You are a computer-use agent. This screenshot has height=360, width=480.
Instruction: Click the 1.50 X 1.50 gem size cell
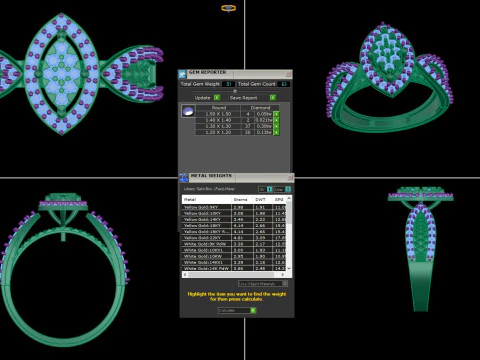point(218,114)
